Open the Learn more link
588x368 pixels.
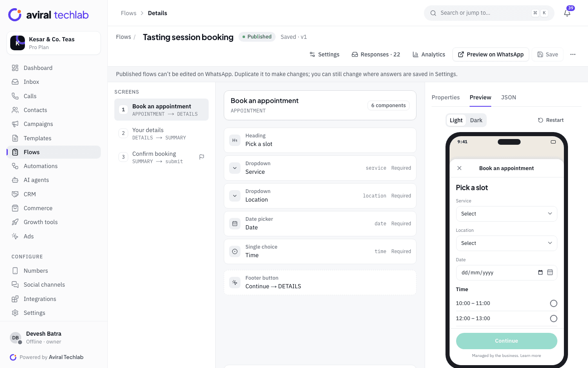530,356
